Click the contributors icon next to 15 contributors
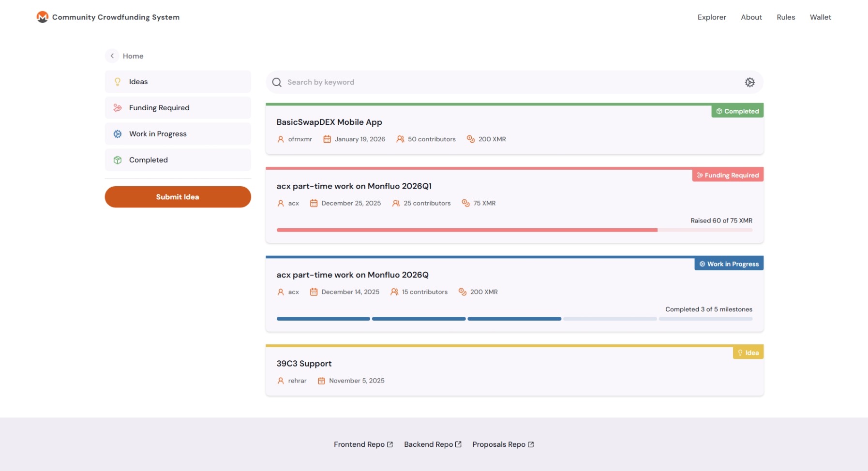The height and width of the screenshot is (471, 868). coord(394,292)
